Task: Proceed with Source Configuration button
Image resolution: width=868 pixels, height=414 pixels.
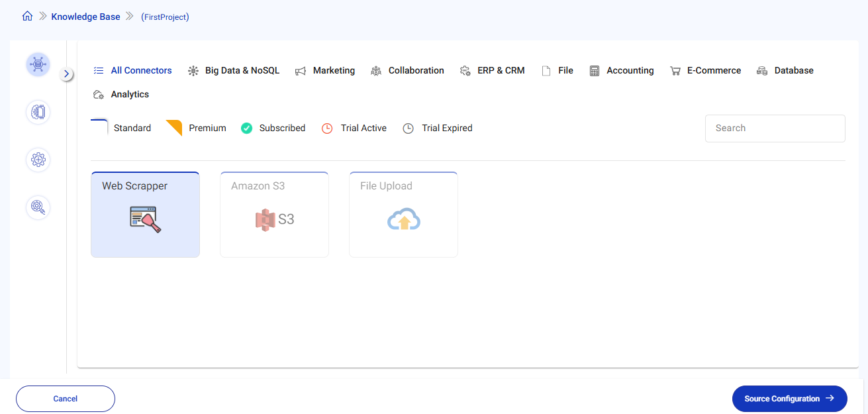Action: coord(789,399)
